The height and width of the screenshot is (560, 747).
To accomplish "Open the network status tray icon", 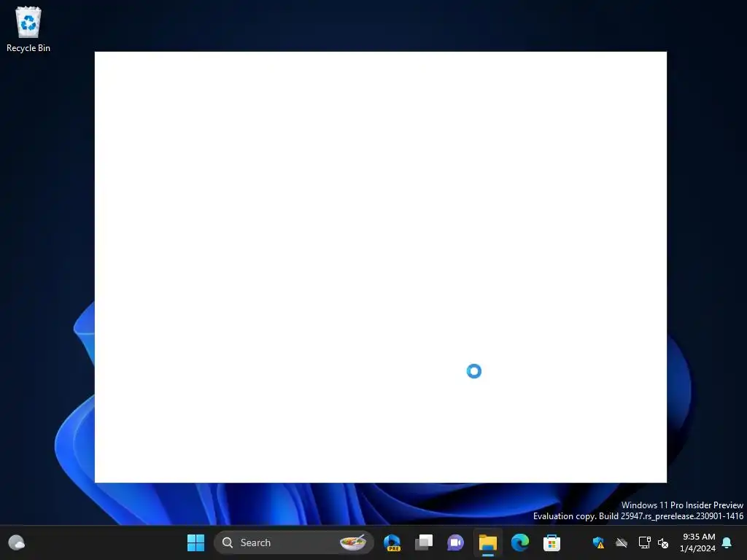I will click(645, 542).
